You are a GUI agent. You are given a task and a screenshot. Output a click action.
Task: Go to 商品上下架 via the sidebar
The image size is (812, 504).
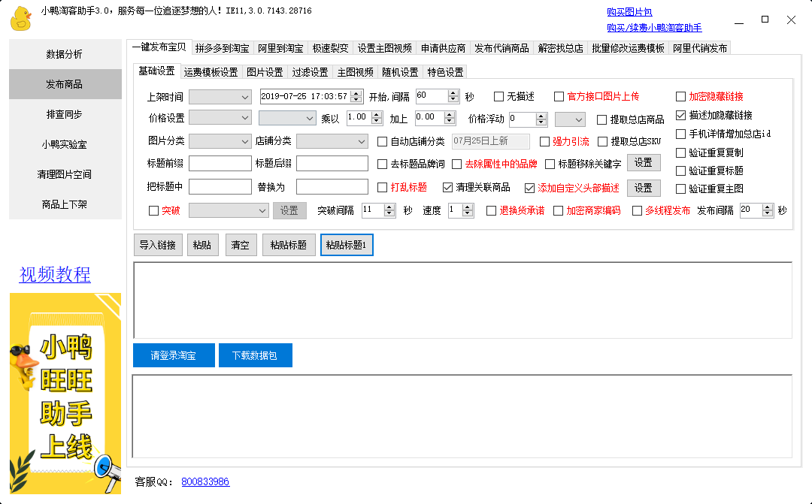[x=65, y=204]
